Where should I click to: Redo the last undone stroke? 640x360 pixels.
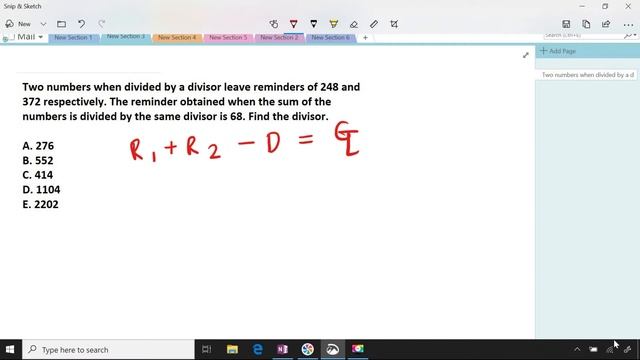tap(102, 24)
